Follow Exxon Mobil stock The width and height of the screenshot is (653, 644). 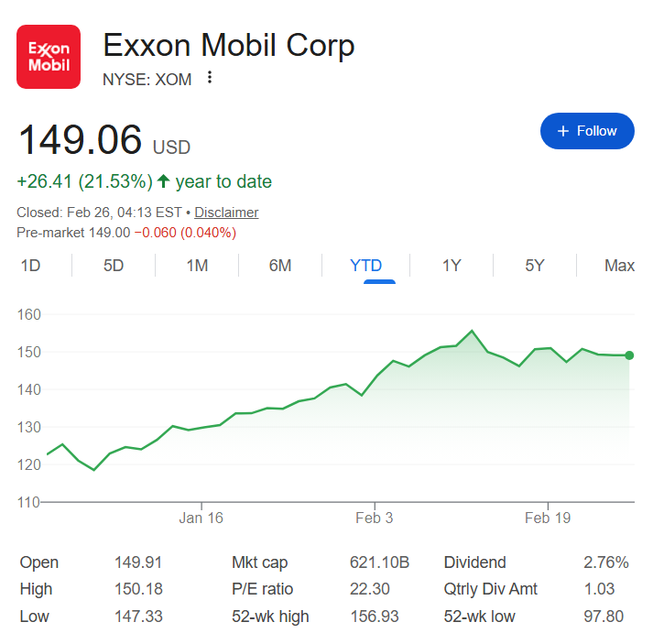pos(587,131)
